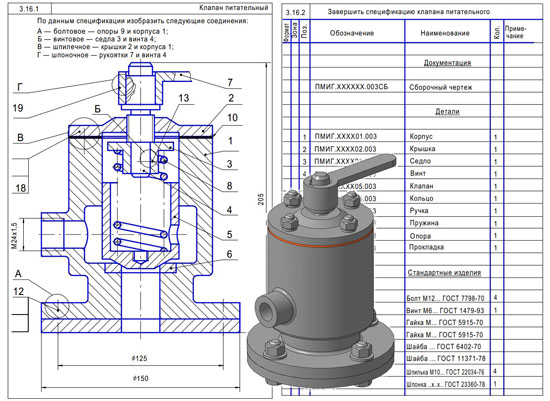
Task: Click the diameter dimension 'ø150'
Action: 140,378
